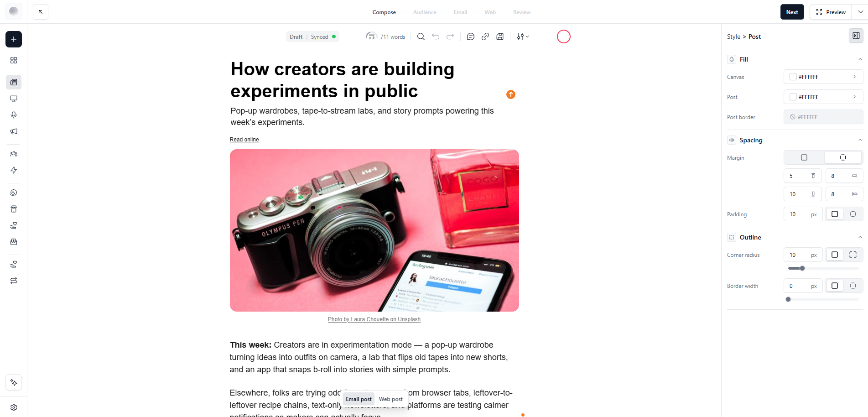Image resolution: width=868 pixels, height=417 pixels.
Task: Collapse the Spacing section chevron
Action: coord(860,140)
